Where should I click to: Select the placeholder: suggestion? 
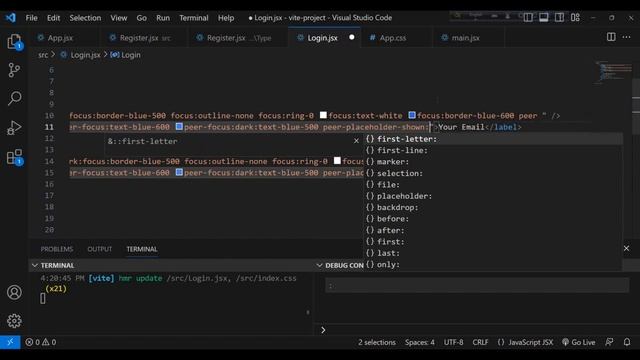493,196
